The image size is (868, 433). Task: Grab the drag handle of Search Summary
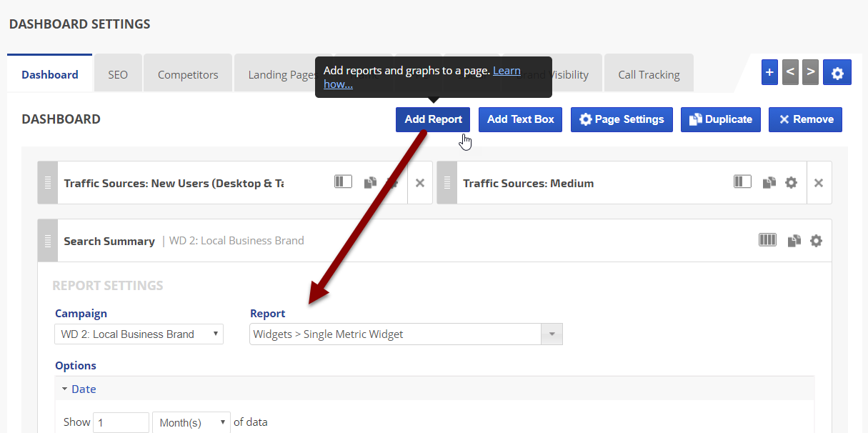[48, 241]
